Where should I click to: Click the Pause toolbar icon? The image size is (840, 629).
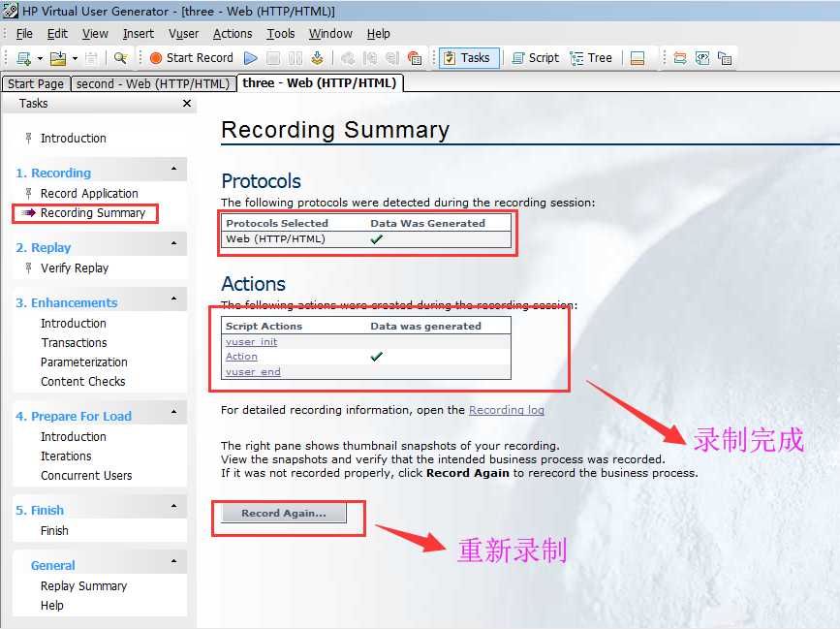(x=296, y=58)
